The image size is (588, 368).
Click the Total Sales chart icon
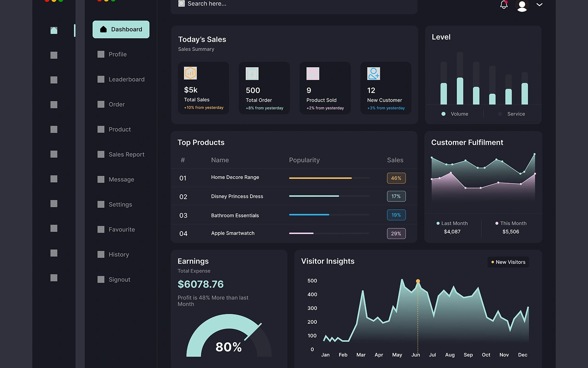point(190,73)
